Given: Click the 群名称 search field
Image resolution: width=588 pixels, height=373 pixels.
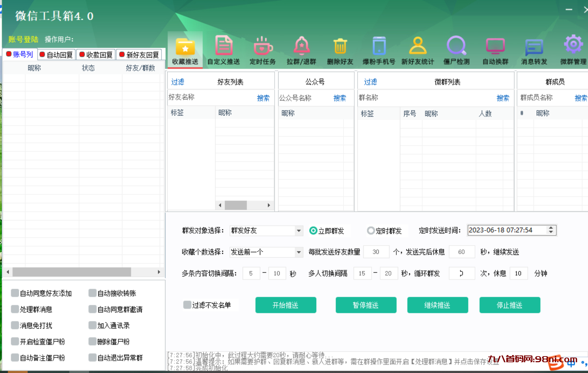Looking at the screenshot, I should (x=426, y=98).
